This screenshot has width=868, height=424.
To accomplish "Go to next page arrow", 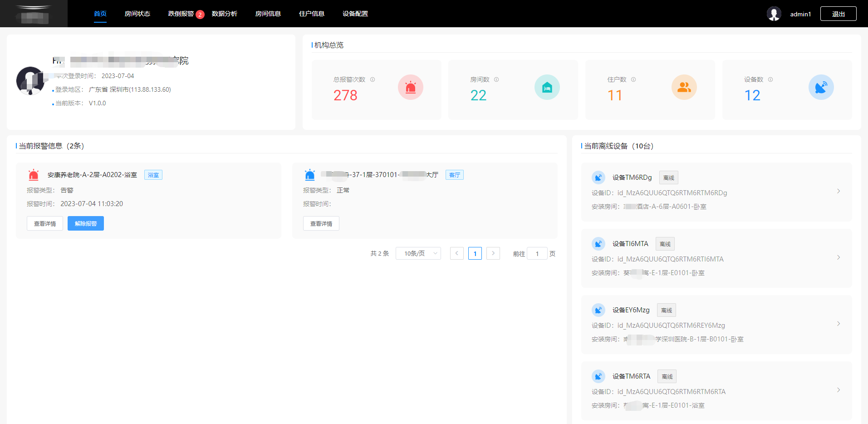I will click(x=493, y=253).
